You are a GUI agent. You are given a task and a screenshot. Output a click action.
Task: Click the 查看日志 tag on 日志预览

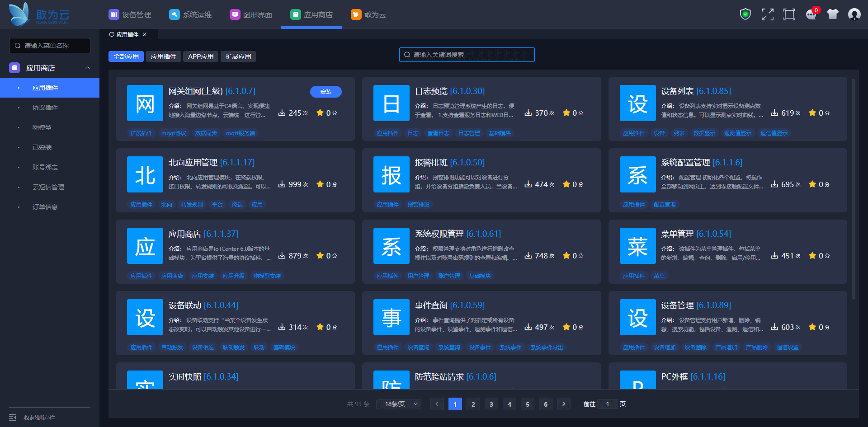439,133
